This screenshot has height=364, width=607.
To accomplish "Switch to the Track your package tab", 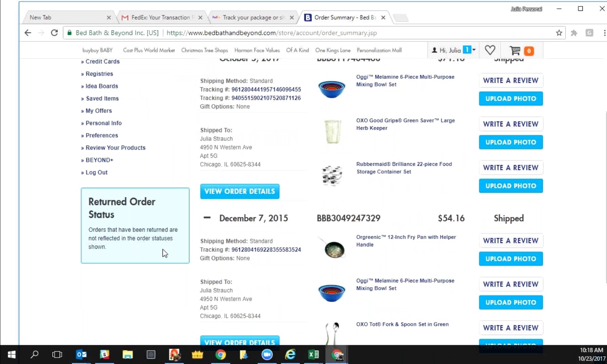I will pyautogui.click(x=253, y=18).
